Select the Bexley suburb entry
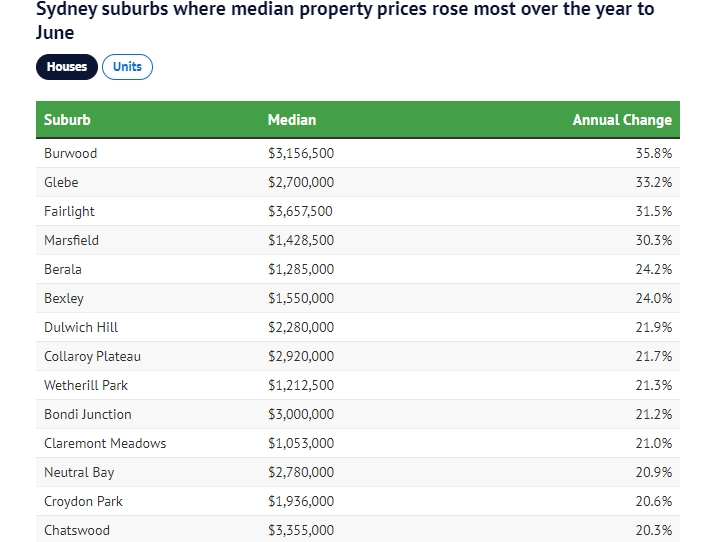 pos(64,298)
